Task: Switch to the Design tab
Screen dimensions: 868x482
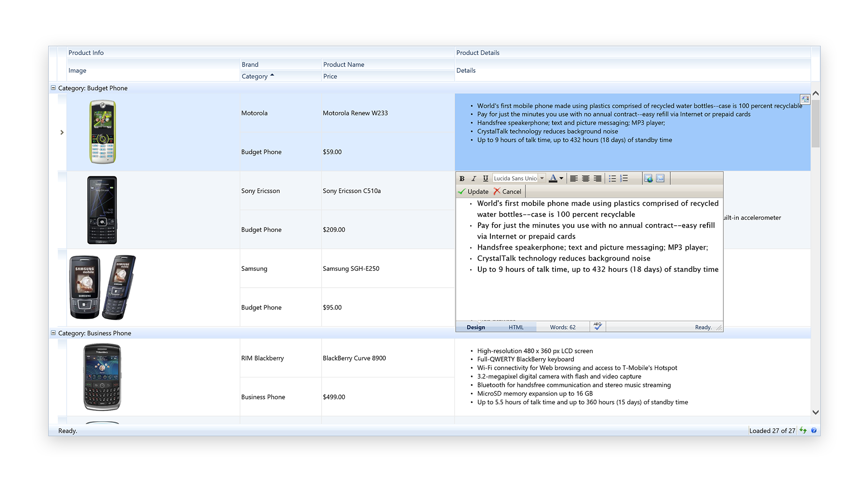Action: pos(476,327)
